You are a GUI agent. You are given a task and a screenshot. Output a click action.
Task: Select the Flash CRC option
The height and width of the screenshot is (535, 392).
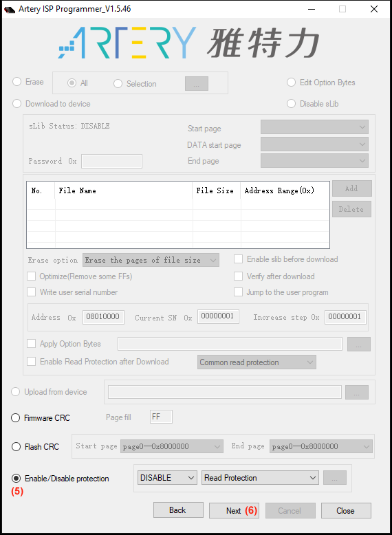pyautogui.click(x=16, y=446)
